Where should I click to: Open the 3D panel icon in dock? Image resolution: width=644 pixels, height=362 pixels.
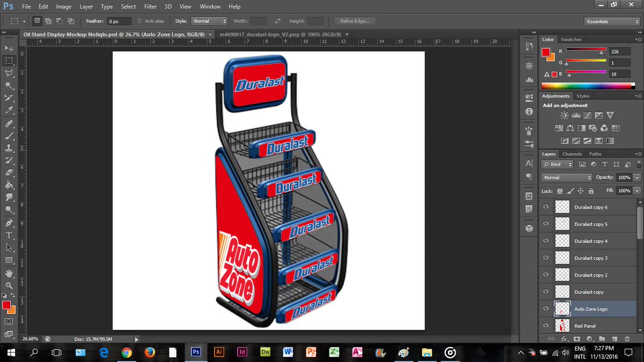coord(529,227)
